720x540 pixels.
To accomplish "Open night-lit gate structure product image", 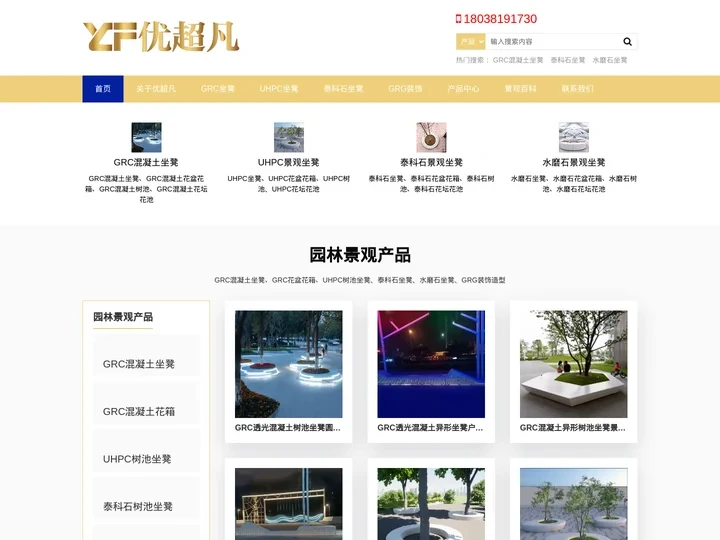I will click(x=289, y=504).
